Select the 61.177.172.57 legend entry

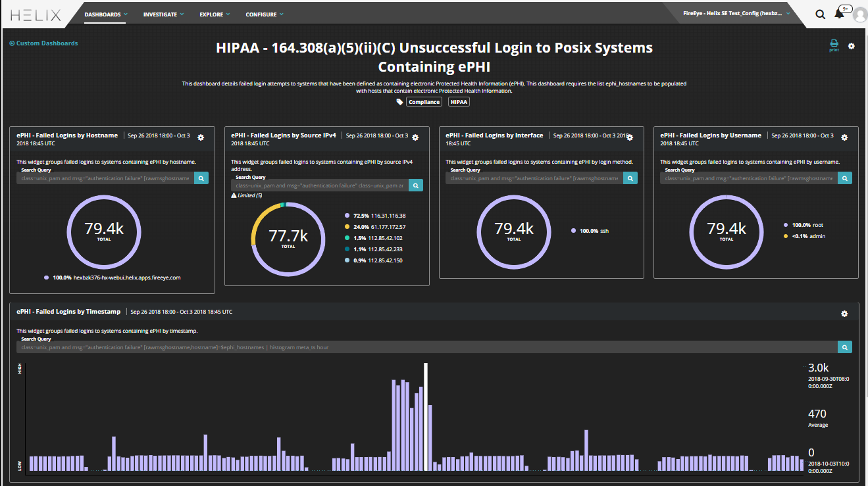click(374, 227)
